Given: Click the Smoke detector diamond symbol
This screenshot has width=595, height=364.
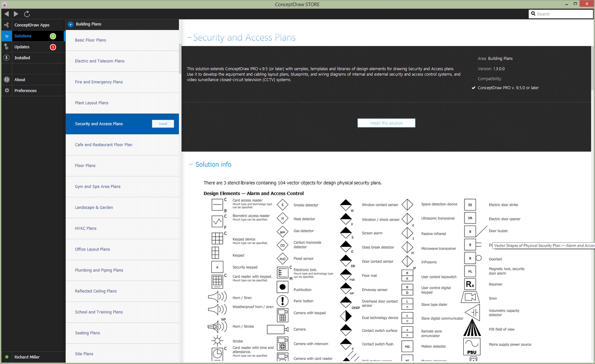Looking at the screenshot, I should click(282, 205).
